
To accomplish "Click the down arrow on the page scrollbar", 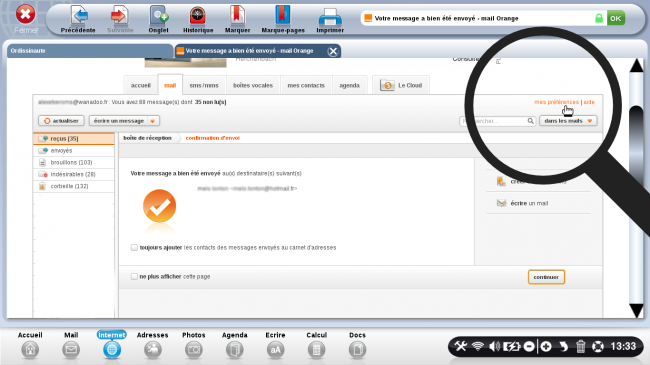I will point(636,310).
